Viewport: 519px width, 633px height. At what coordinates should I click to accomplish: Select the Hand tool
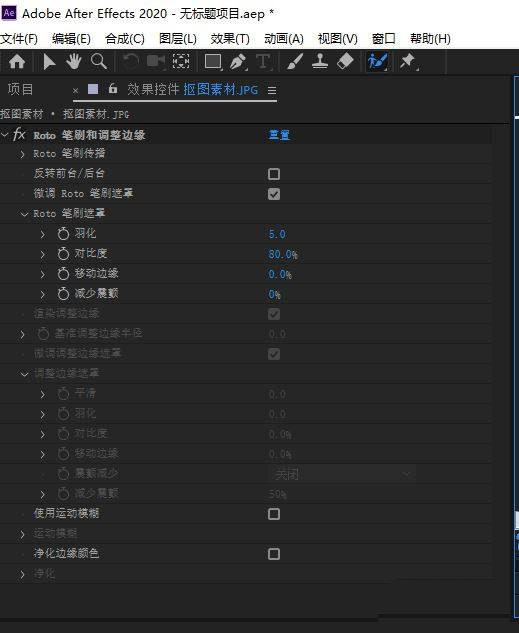(x=74, y=62)
